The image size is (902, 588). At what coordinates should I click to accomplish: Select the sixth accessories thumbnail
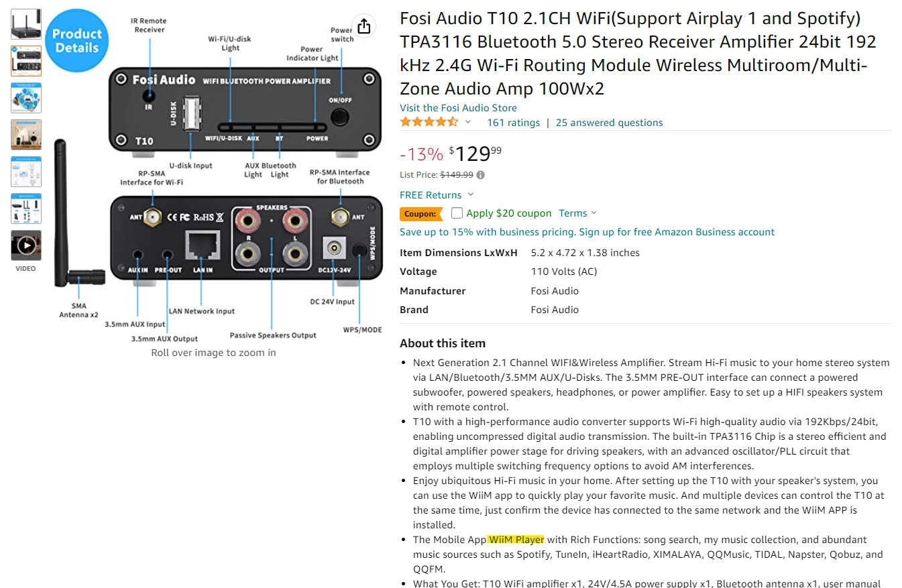pos(26,209)
